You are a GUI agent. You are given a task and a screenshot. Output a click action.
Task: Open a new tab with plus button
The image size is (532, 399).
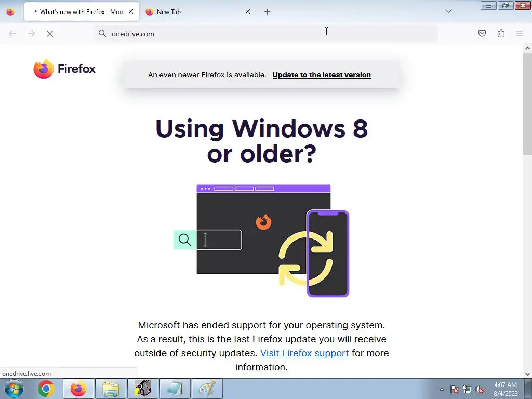click(x=268, y=12)
